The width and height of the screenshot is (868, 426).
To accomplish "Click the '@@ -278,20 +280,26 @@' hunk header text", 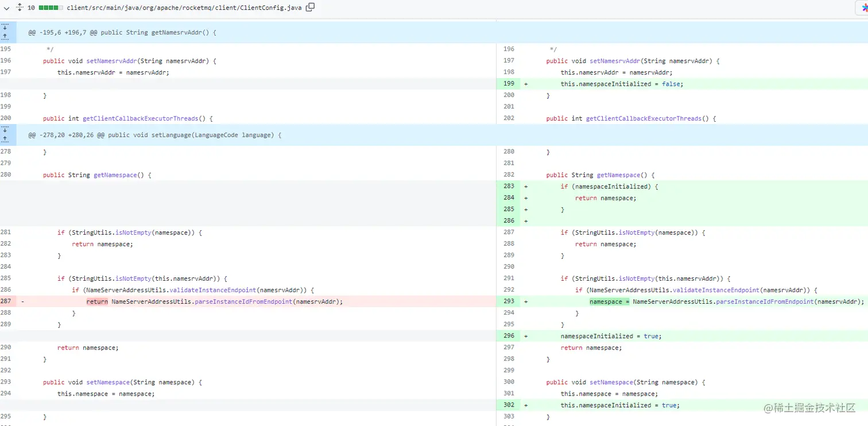I will (155, 135).
